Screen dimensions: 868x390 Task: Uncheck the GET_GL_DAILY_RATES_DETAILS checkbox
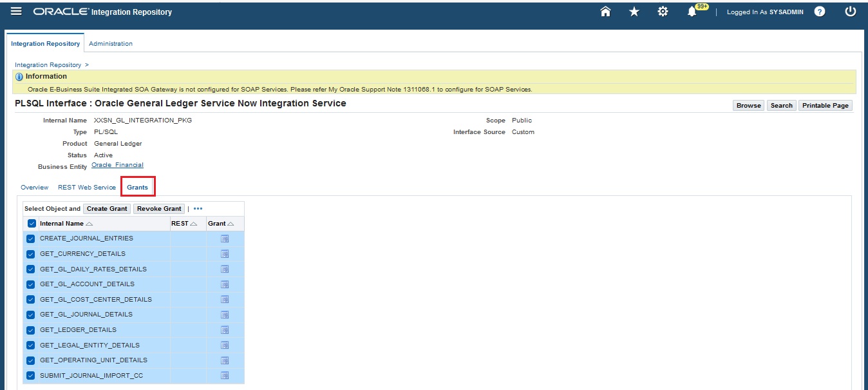(30, 269)
